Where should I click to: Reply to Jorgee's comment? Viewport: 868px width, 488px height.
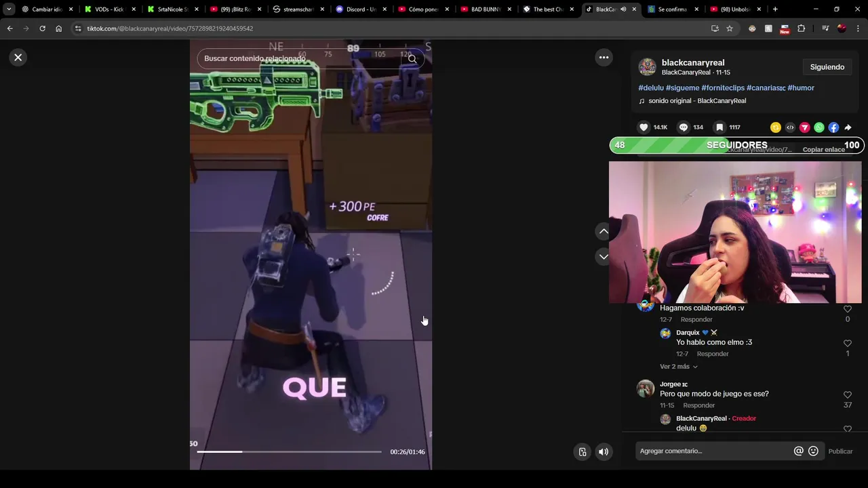[x=699, y=405]
